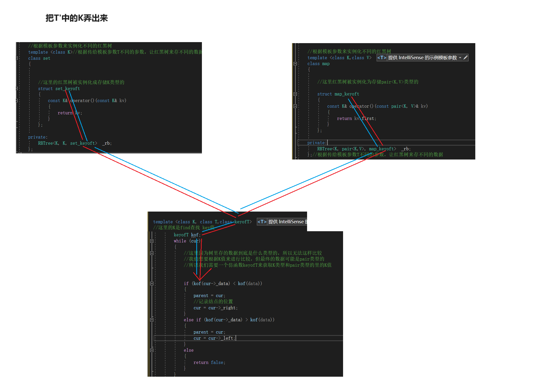Collapse the struct map_keyoft fold marker
This screenshot has height=392, width=534.
tap(295, 94)
